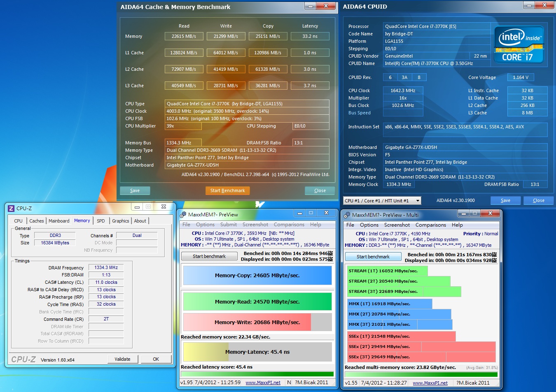The height and width of the screenshot is (392, 556).
Task: Open File menu in MaxxMEM Multi window
Action: tap(350, 225)
